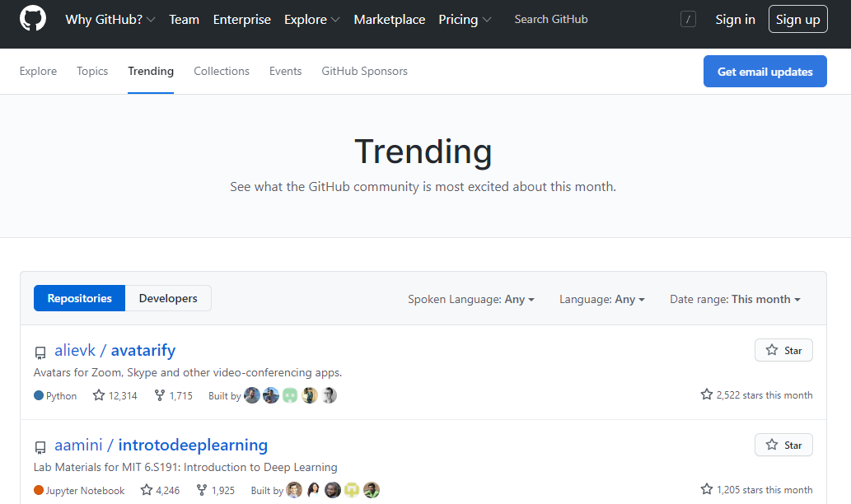This screenshot has height=504, width=851.
Task: Open the Events tab
Action: [286, 71]
